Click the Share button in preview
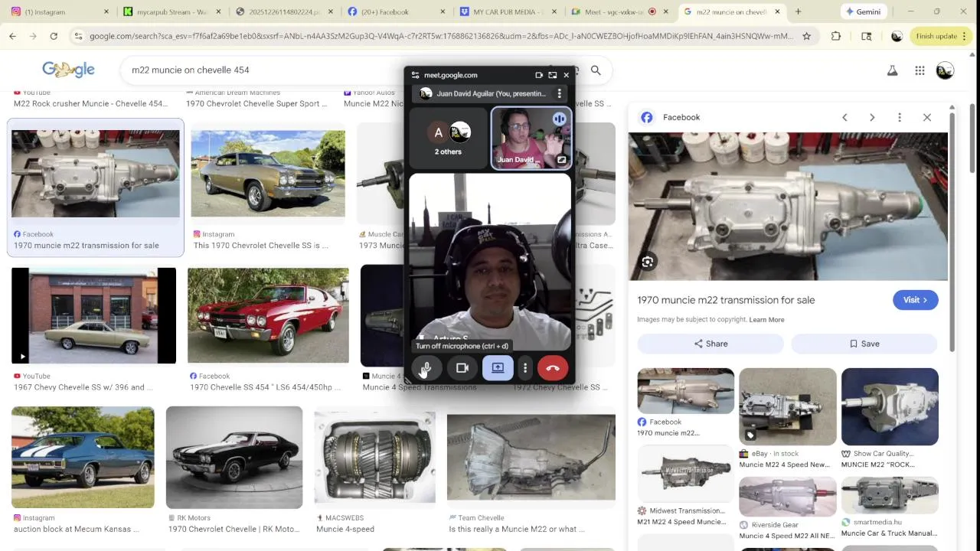This screenshot has width=980, height=551. (710, 344)
